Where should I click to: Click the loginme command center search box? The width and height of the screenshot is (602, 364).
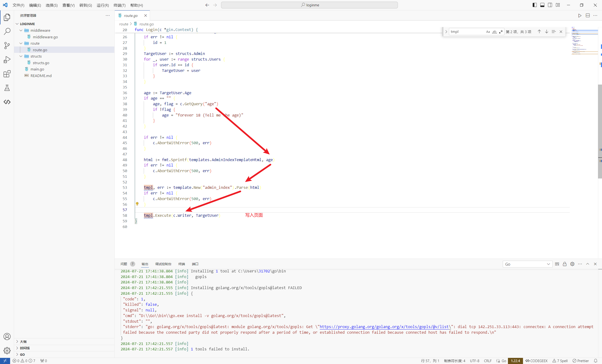(309, 5)
